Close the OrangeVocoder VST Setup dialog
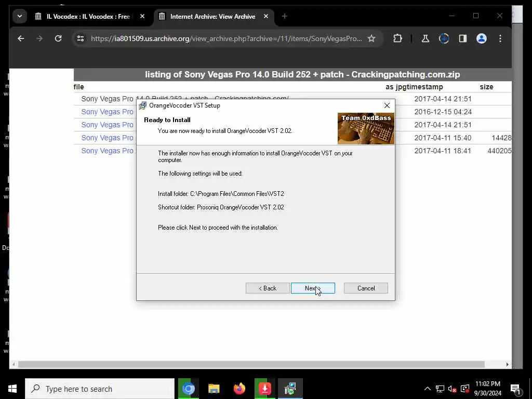This screenshot has height=399, width=532. pos(387,105)
